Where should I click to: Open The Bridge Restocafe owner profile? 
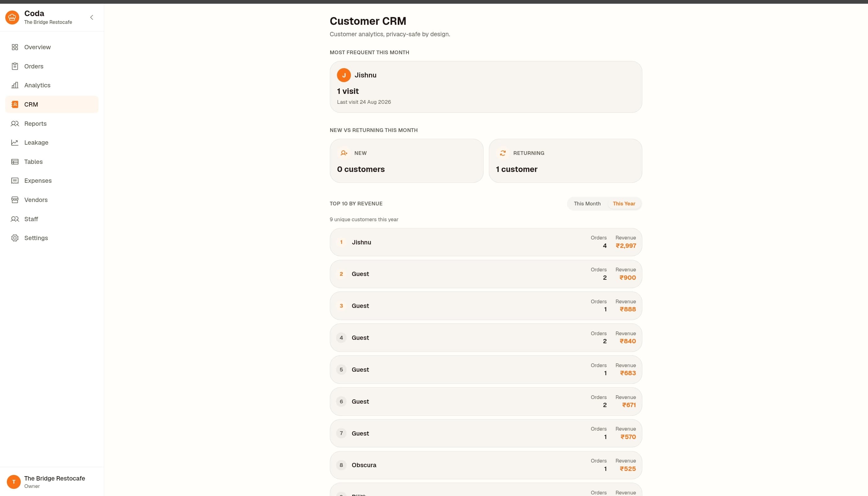click(x=52, y=482)
